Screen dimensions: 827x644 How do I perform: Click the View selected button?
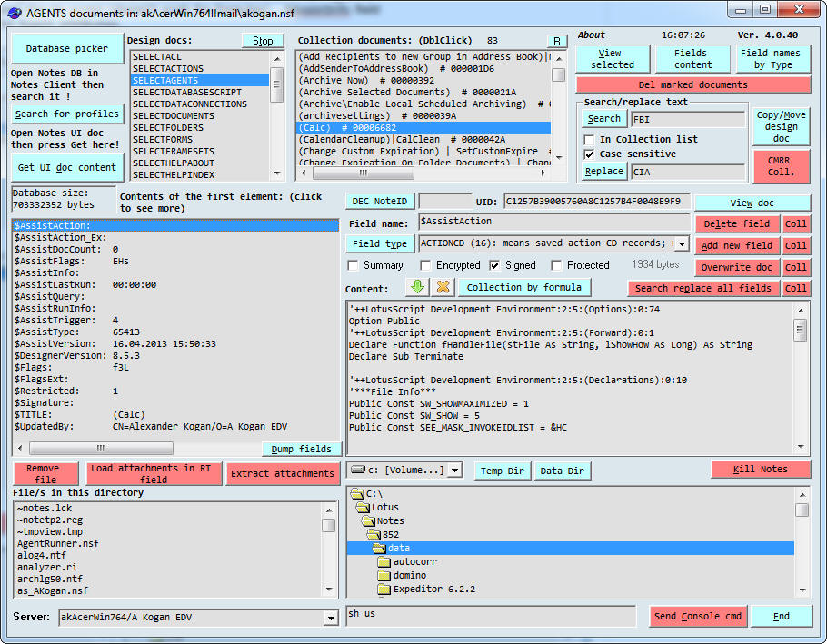613,59
